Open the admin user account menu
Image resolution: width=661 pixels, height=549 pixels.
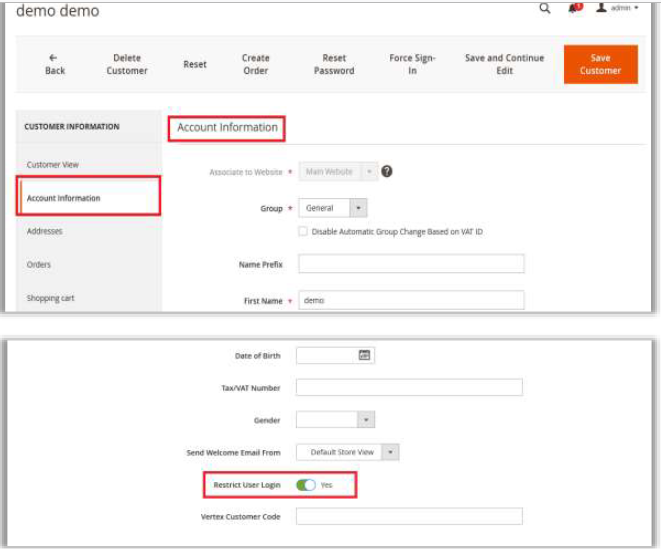point(617,8)
